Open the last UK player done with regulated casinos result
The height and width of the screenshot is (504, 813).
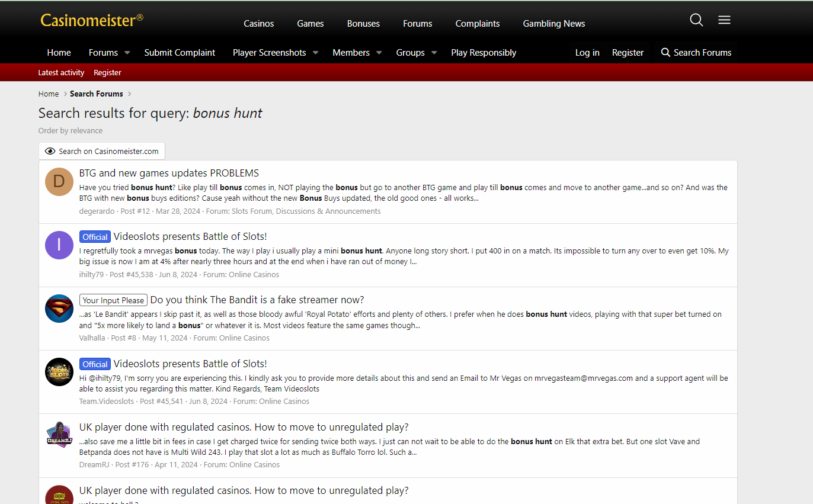point(244,490)
